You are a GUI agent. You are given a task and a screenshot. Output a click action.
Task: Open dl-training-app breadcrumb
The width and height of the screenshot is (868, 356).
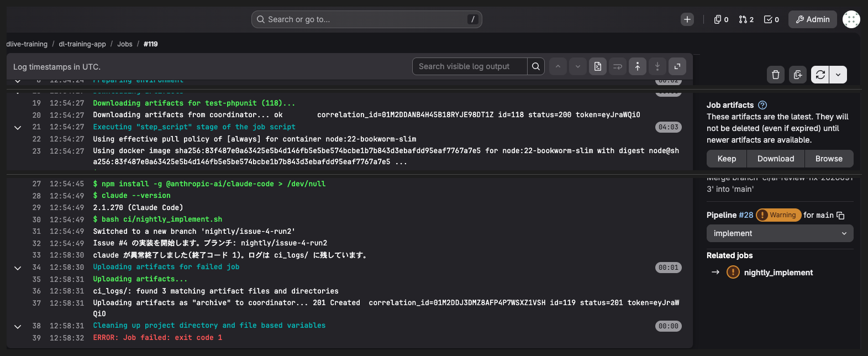[x=82, y=44]
